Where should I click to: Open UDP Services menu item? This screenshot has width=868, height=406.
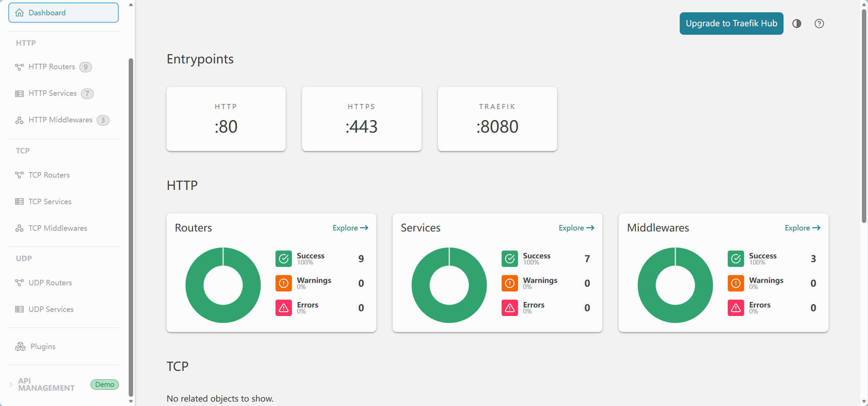pos(51,309)
